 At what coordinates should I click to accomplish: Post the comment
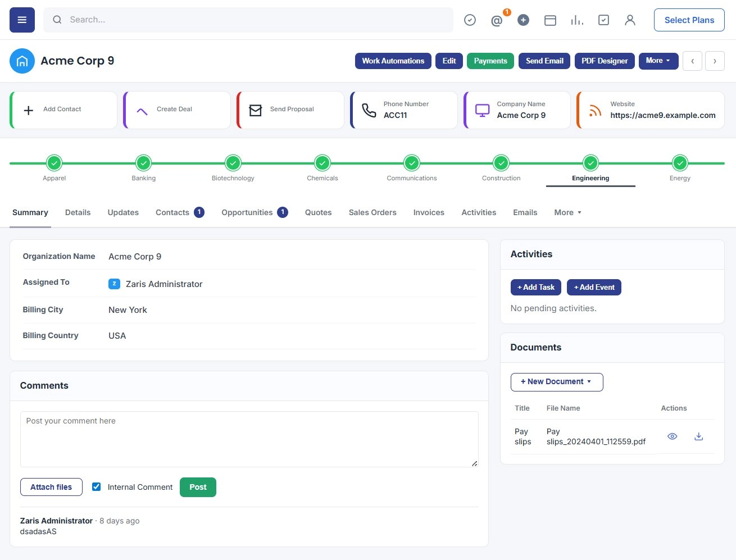[x=198, y=487]
